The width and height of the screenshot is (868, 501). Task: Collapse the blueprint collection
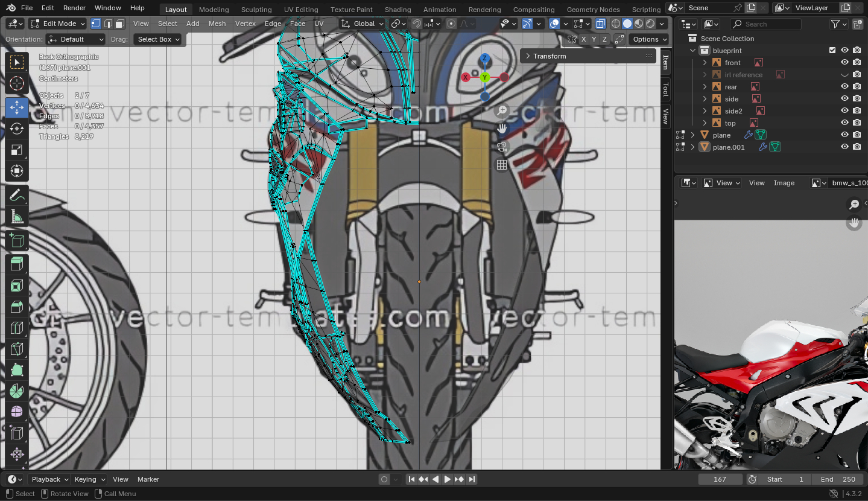693,51
